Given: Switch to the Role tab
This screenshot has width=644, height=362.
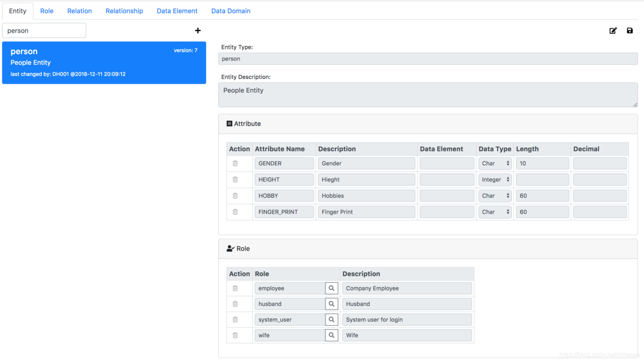Looking at the screenshot, I should pyautogui.click(x=47, y=11).
